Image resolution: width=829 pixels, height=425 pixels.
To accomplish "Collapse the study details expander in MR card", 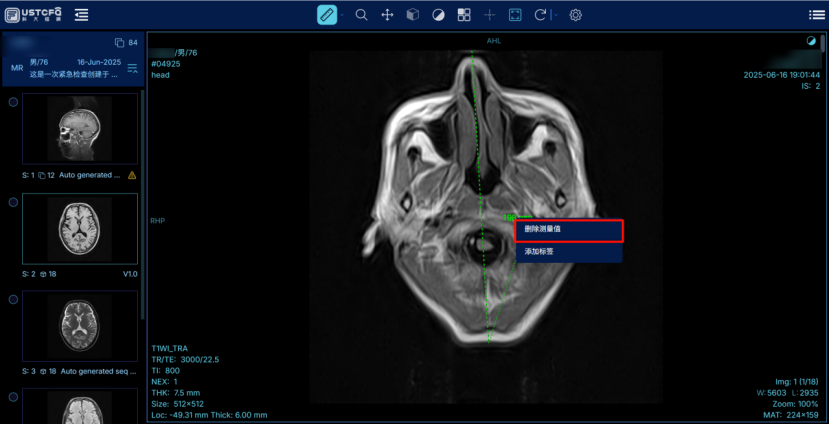I will tap(132, 68).
